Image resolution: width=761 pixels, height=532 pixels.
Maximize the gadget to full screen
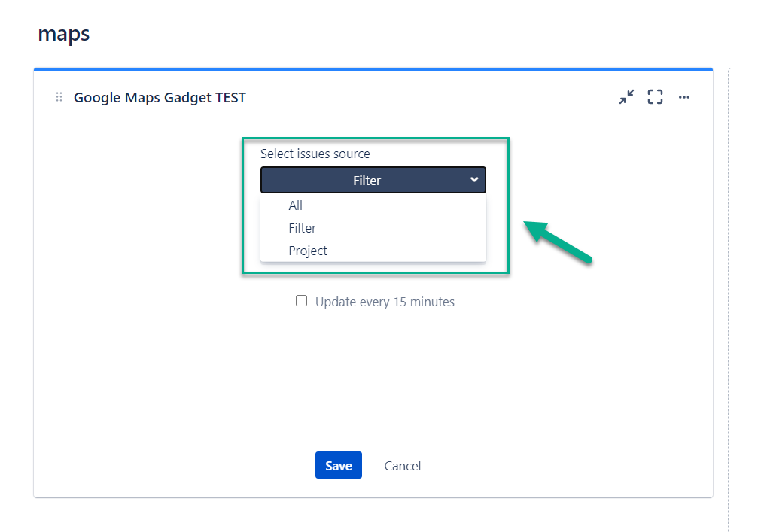coord(655,97)
